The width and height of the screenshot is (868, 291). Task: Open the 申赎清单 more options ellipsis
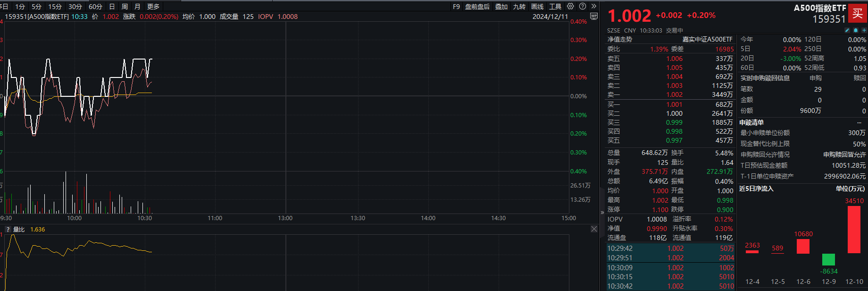pos(859,122)
